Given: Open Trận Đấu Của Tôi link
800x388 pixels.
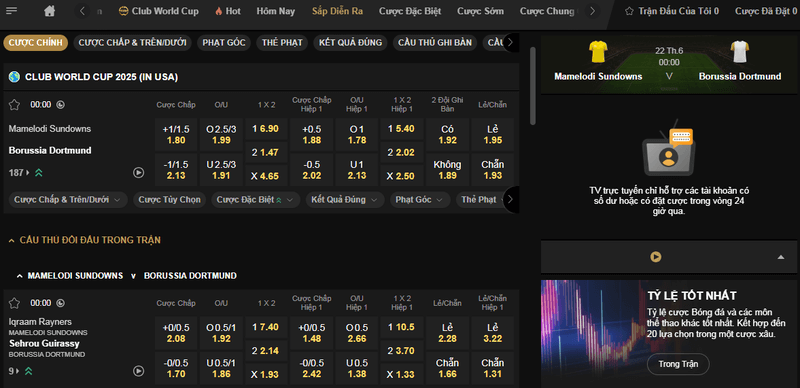Looking at the screenshot, I should pos(672,11).
